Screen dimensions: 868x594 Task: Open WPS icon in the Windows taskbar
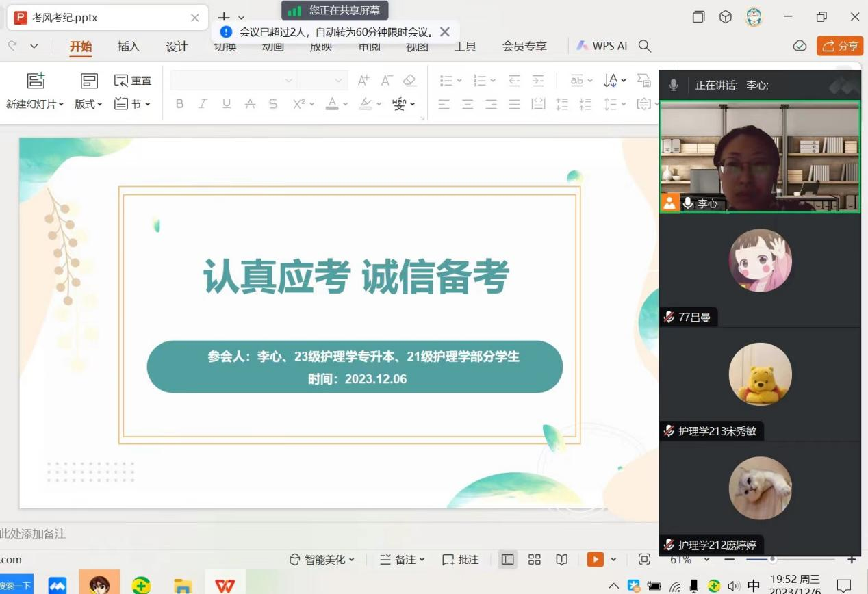click(225, 585)
